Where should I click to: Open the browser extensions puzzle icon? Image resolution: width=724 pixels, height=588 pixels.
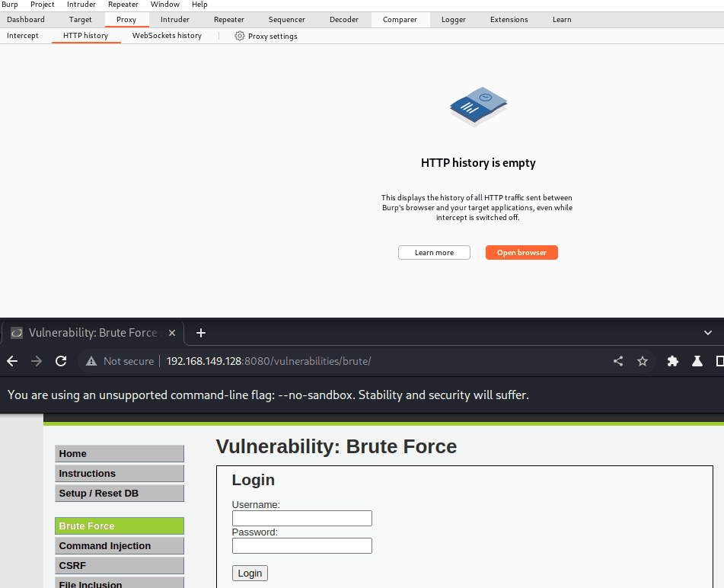click(x=673, y=361)
